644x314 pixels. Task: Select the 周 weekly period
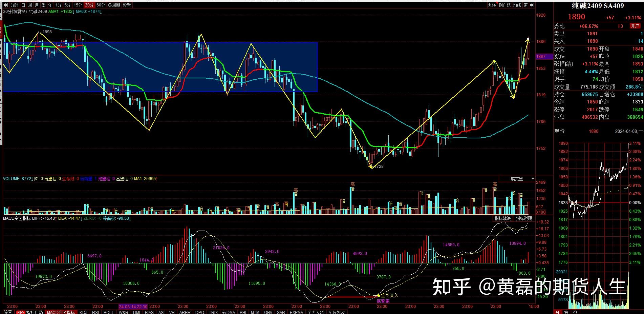click(30, 5)
